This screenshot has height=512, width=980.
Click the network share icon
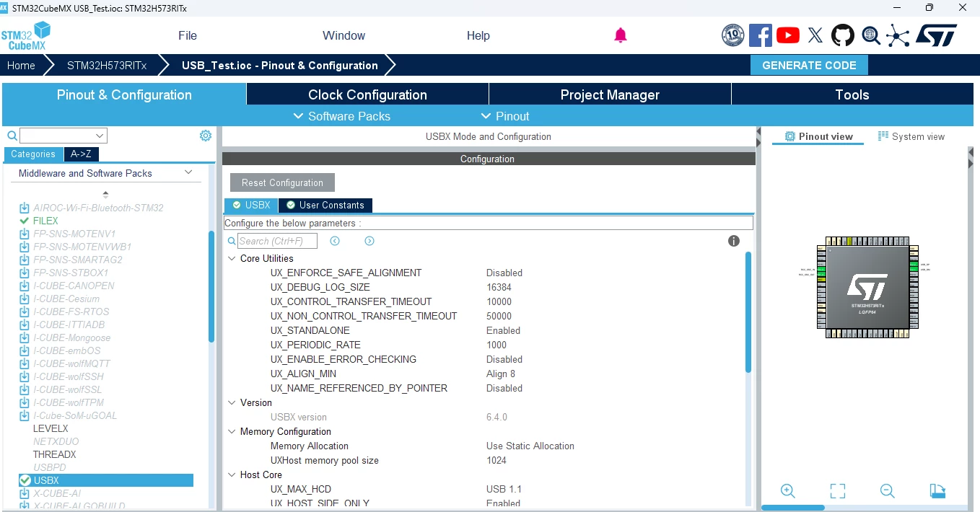coord(898,35)
